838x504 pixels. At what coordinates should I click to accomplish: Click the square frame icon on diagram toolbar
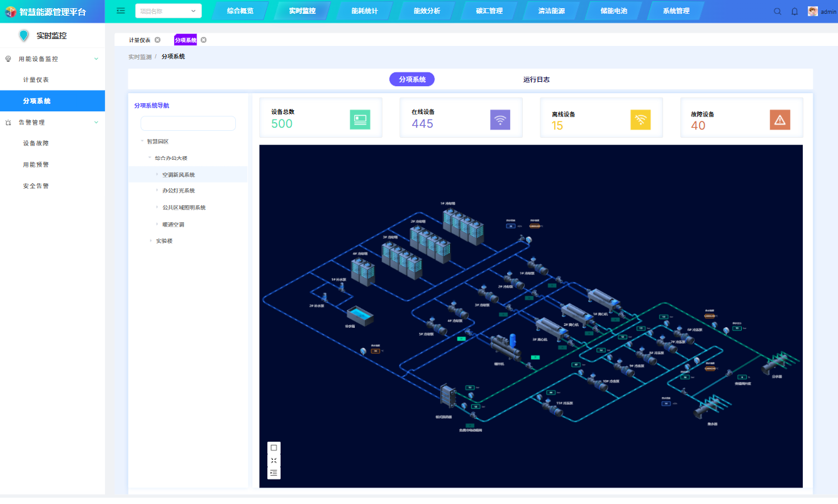(x=274, y=448)
